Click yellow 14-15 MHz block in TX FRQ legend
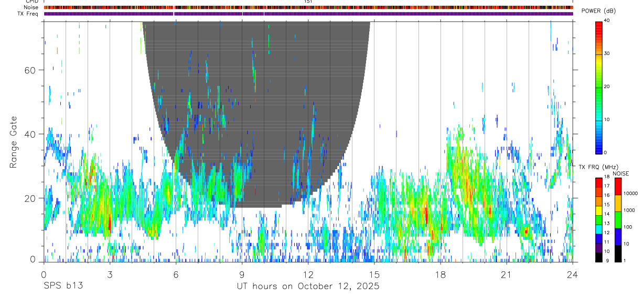 (598, 211)
